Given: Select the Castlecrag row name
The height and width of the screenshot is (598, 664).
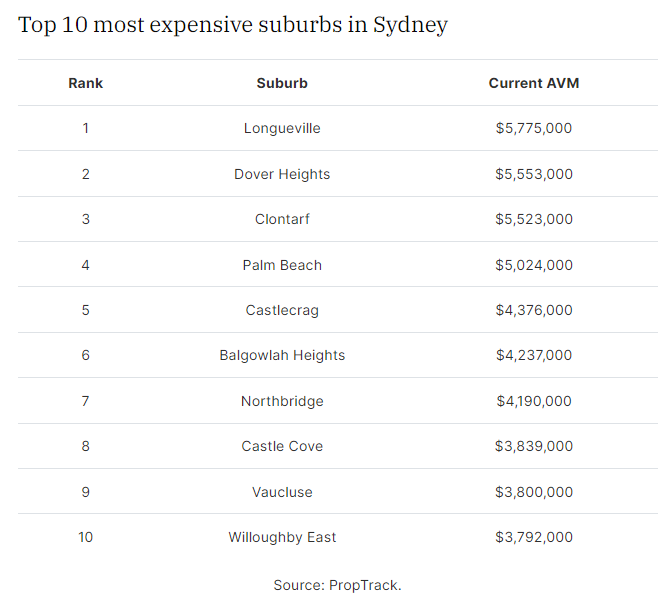Looking at the screenshot, I should click(x=282, y=310).
